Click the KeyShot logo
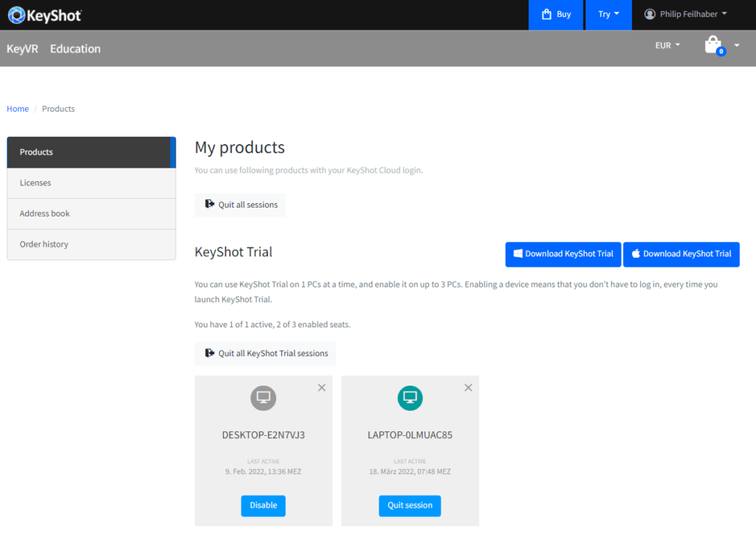This screenshot has width=756, height=560. (x=45, y=15)
